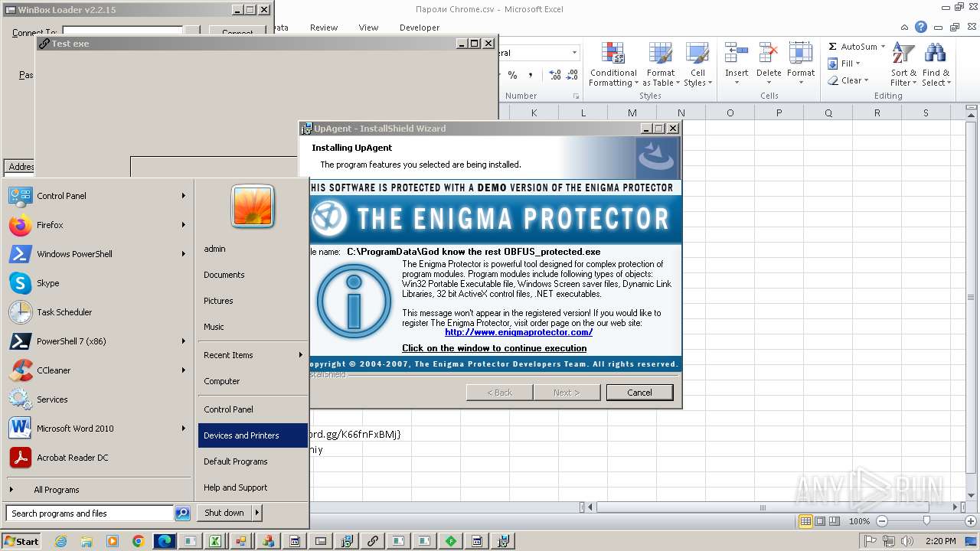Click in the Search programs and files box
Viewport: 980px width, 551px height.
pyautogui.click(x=90, y=514)
